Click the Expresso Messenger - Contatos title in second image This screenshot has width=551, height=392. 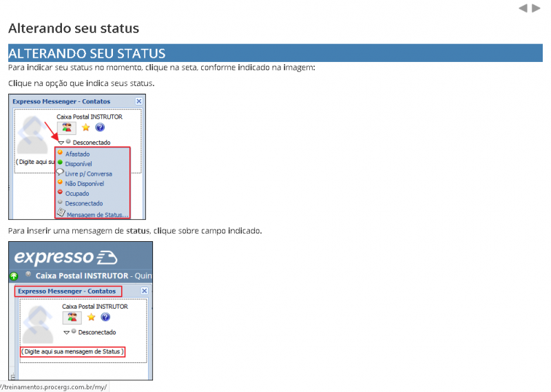pos(67,291)
